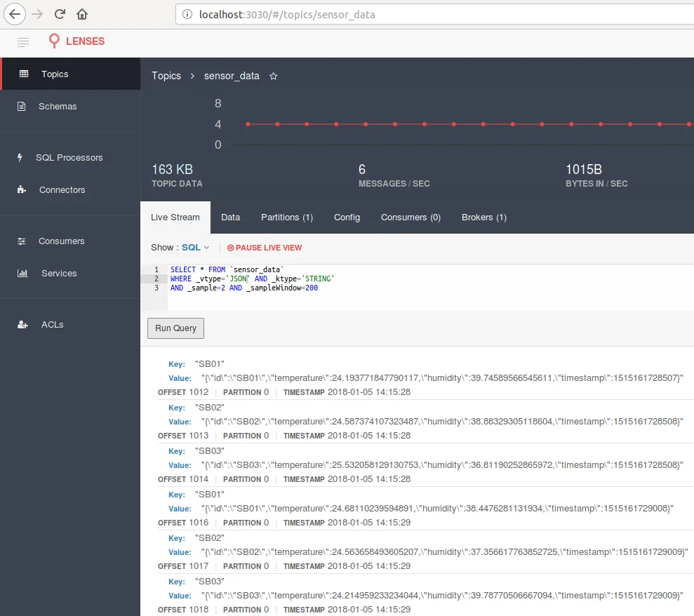
Task: Click the browser home icon
Action: 82,14
